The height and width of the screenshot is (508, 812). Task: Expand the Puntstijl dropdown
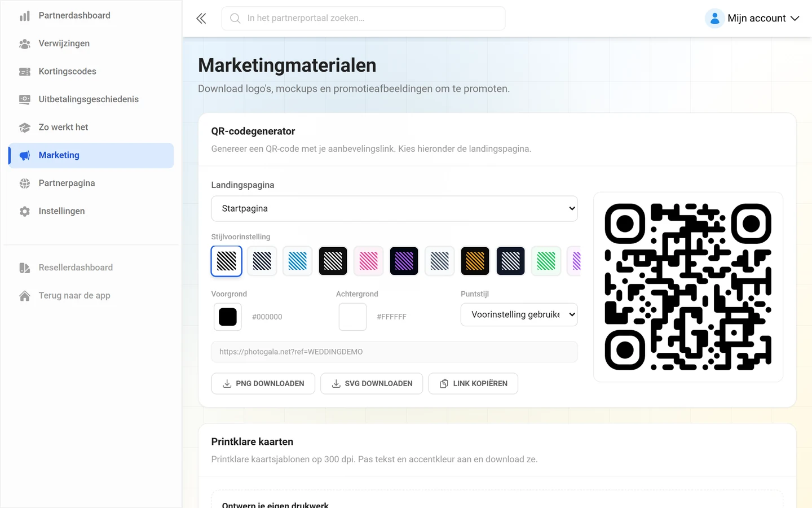click(519, 315)
